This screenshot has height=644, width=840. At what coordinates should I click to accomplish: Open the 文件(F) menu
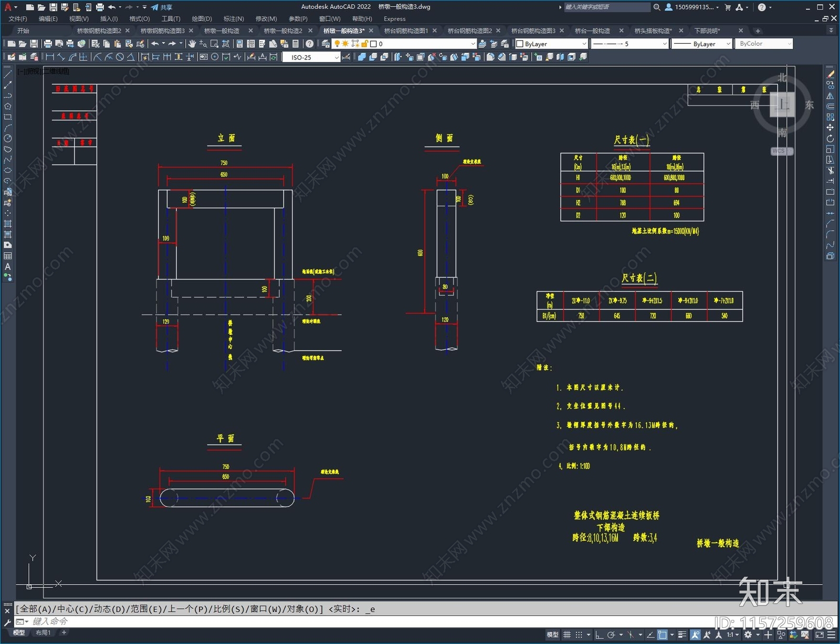[x=18, y=19]
